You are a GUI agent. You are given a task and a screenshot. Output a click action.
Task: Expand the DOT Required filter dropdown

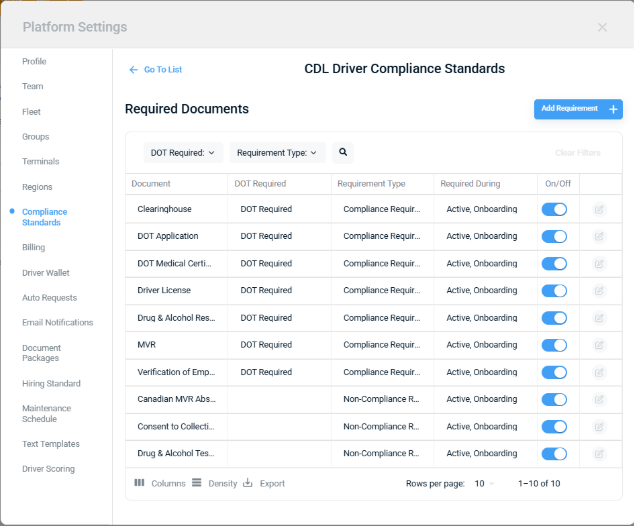(x=184, y=153)
